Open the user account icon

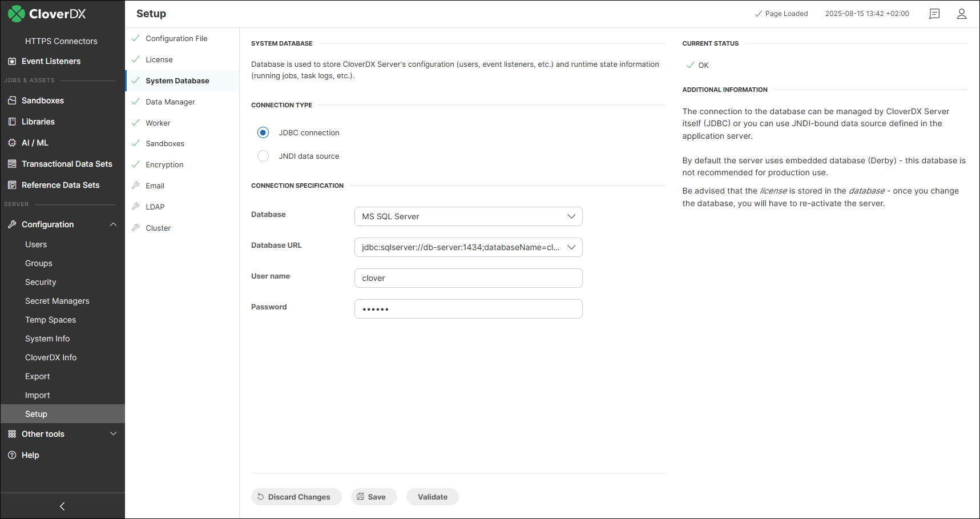962,13
